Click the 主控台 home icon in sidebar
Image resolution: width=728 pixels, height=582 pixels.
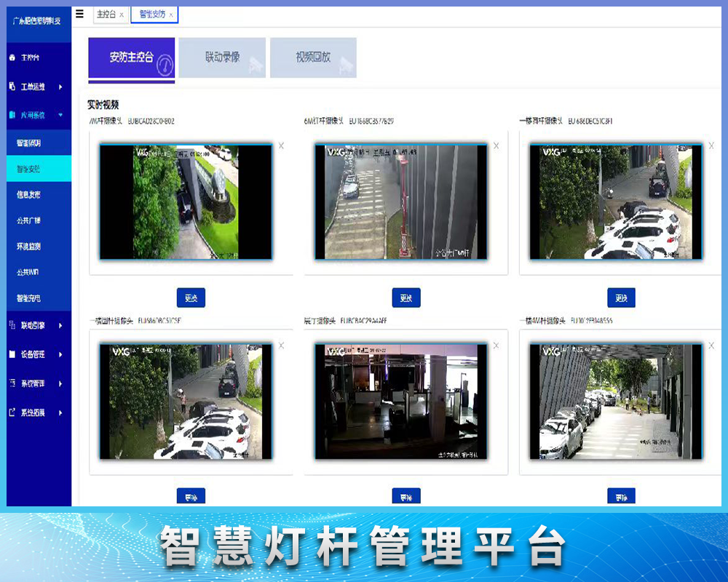pos(12,57)
